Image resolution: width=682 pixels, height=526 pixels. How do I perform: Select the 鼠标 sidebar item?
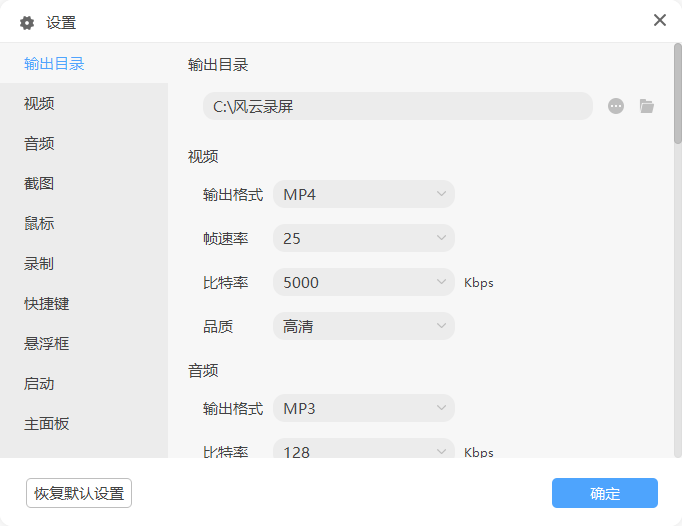click(x=40, y=223)
